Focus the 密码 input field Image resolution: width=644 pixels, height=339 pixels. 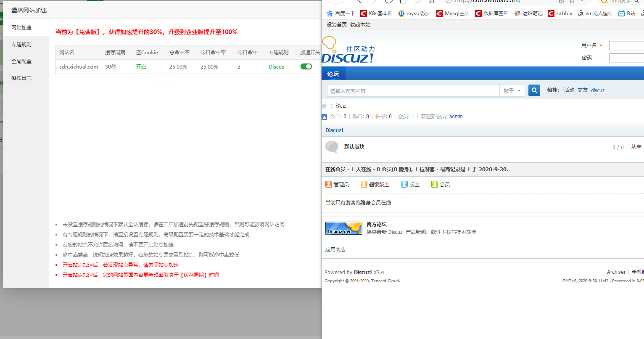(x=627, y=58)
